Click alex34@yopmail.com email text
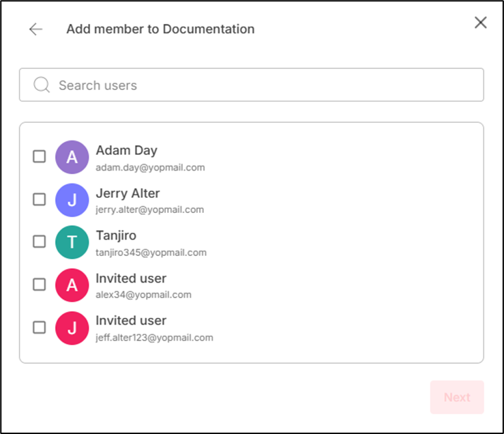Viewport: 504px width, 434px height. click(x=143, y=295)
